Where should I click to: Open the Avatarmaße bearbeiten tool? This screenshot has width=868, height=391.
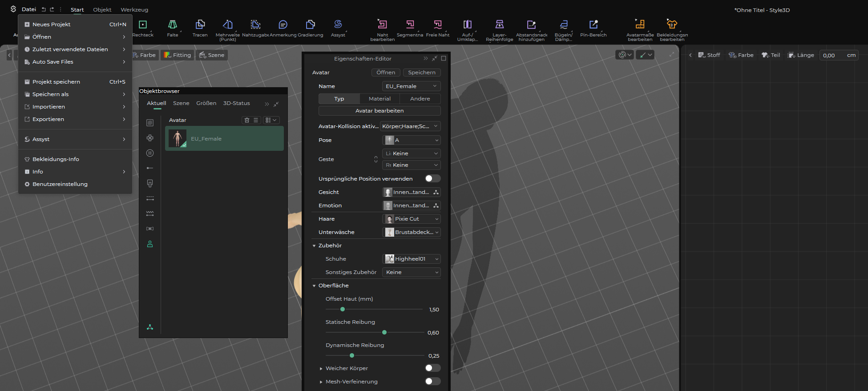click(640, 30)
